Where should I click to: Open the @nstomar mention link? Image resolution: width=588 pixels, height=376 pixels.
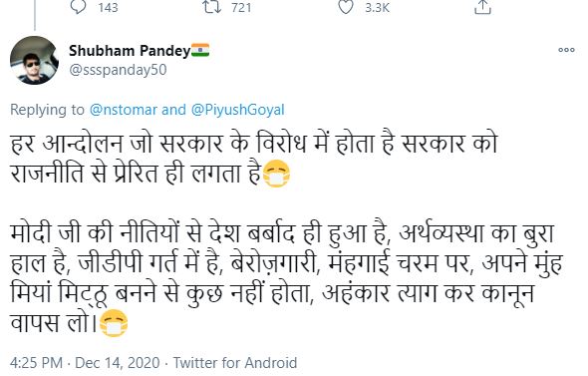tap(124, 110)
